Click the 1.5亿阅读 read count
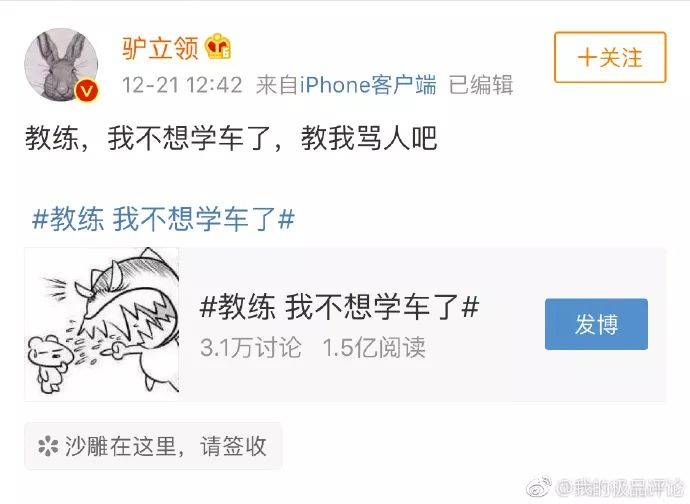Image resolution: width=690 pixels, height=504 pixels. click(374, 347)
